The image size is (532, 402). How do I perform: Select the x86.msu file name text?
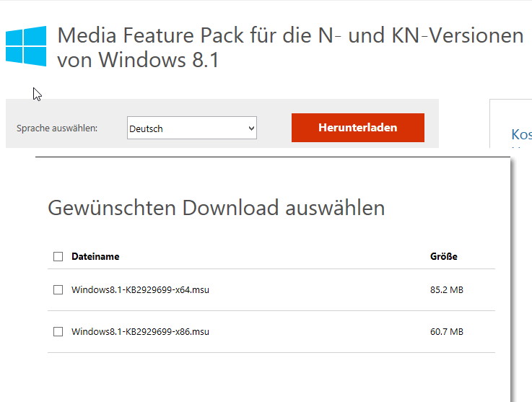[140, 331]
